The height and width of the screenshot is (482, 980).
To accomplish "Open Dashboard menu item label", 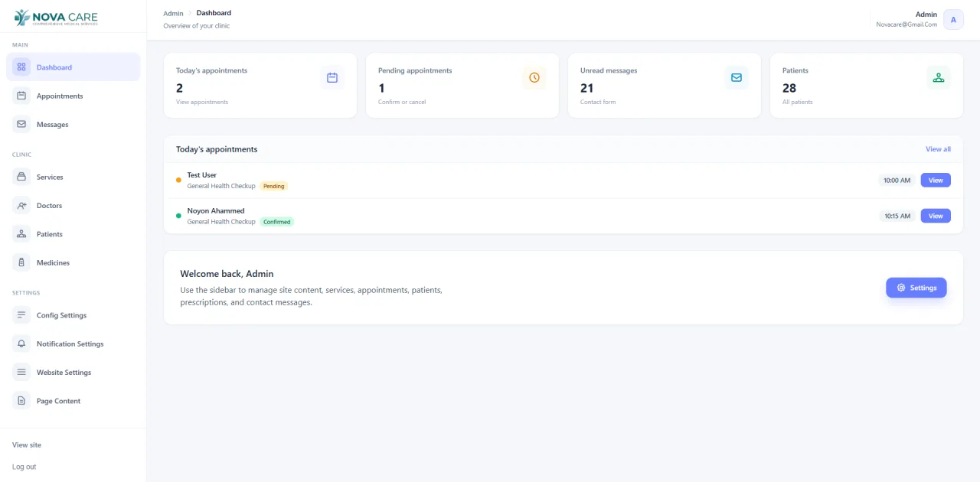I will [x=54, y=67].
